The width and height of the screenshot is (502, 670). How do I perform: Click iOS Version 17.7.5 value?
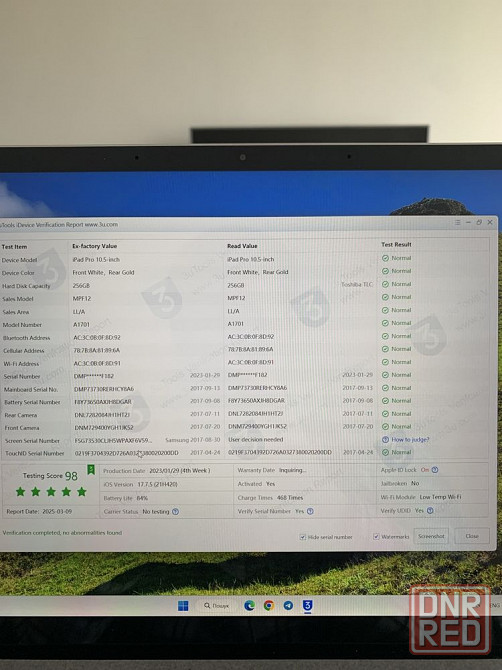[x=157, y=484]
